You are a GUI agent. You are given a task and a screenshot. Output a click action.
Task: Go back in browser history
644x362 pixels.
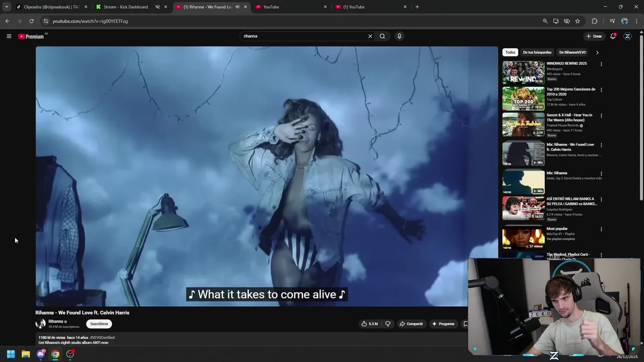coord(7,21)
